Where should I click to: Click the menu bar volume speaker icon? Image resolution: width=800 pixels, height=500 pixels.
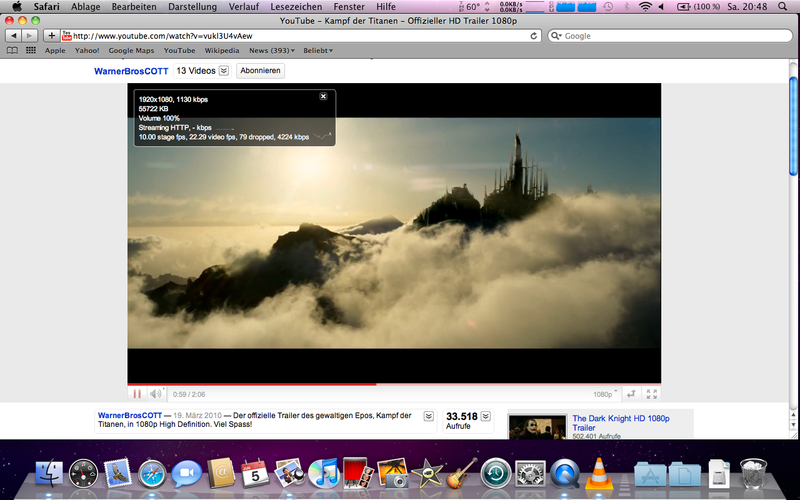pyautogui.click(x=662, y=7)
